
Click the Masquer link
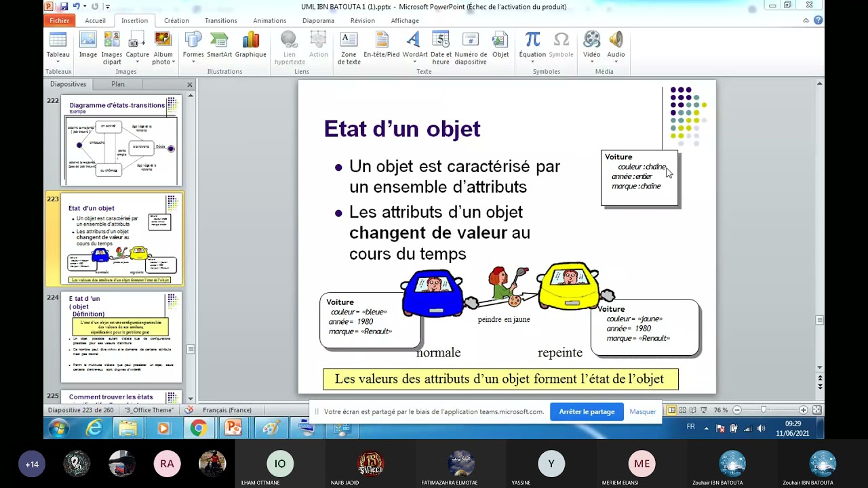pos(643,411)
